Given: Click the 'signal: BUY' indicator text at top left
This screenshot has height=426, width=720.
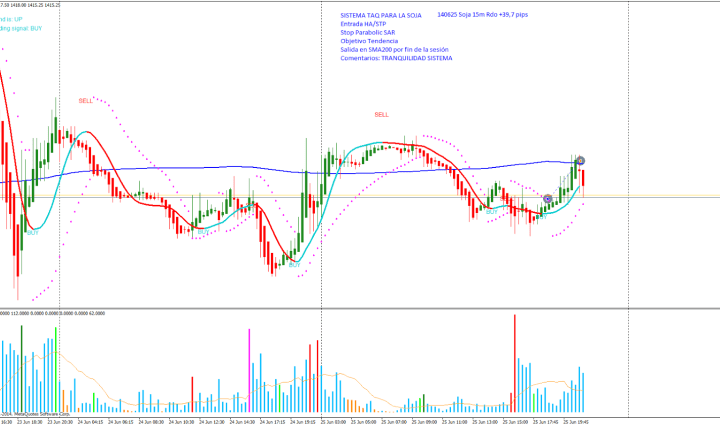Looking at the screenshot, I should tap(21, 29).
